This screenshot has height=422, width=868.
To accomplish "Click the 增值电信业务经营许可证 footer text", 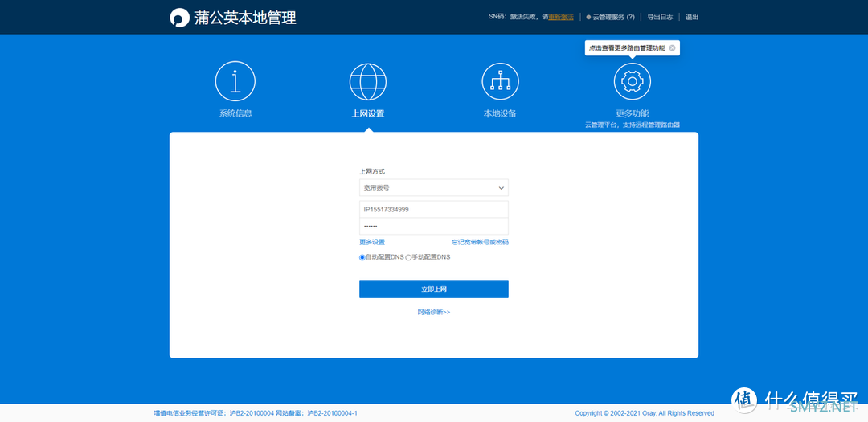I will 256,413.
